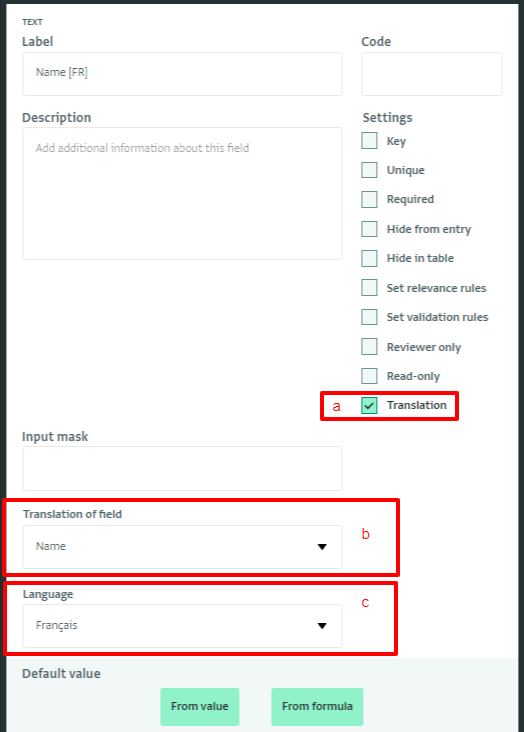Check the Required setting
This screenshot has height=732, width=524.
[x=369, y=199]
